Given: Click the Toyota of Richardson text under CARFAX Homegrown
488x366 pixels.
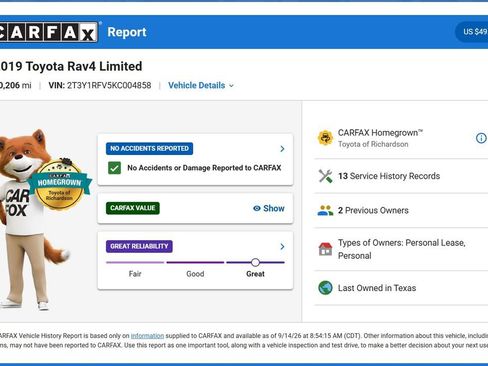Looking at the screenshot, I should click(373, 144).
